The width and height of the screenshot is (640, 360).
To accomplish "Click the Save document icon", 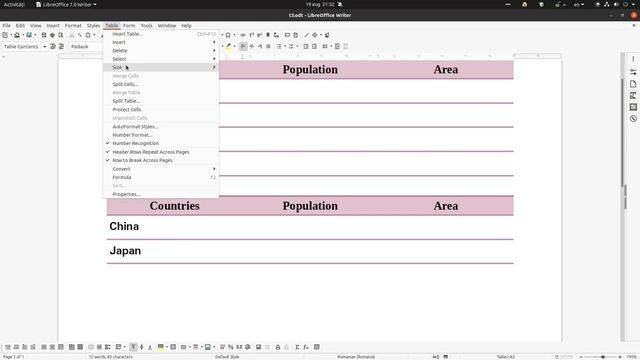I will 29,35.
